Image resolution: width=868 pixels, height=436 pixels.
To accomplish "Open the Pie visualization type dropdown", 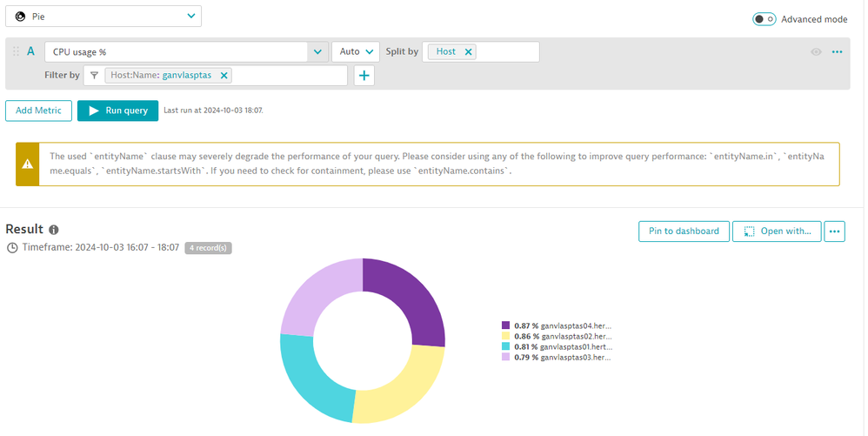I will pos(103,17).
